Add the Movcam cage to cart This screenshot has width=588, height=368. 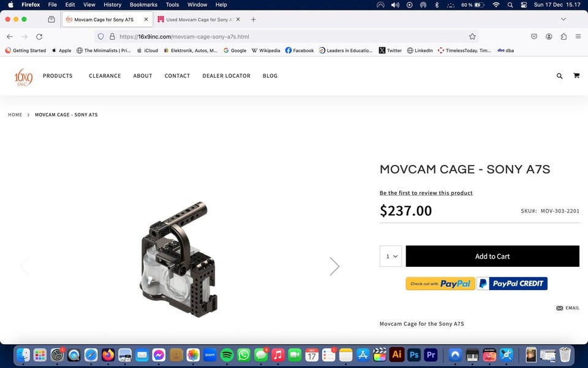coord(492,256)
